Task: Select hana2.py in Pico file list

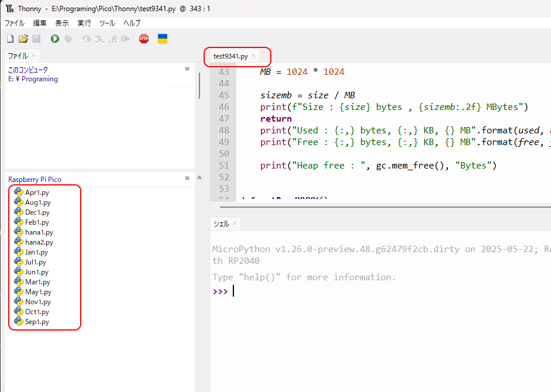Action: click(39, 242)
